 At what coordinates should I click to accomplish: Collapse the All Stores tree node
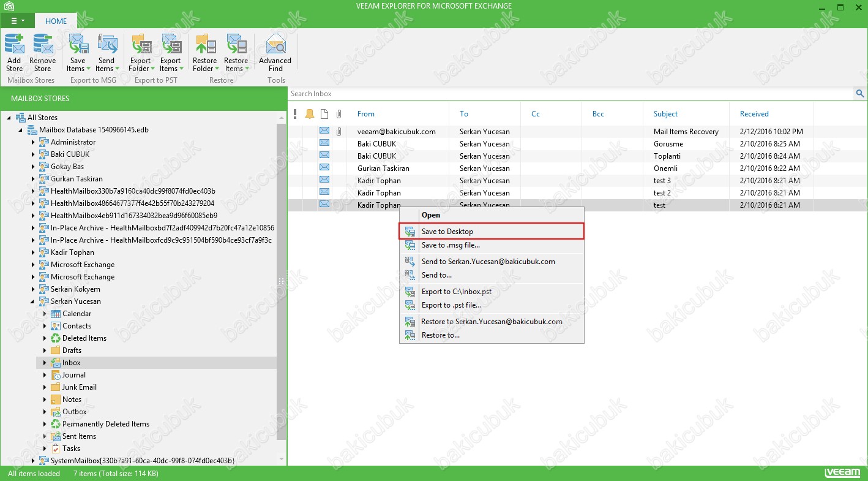(x=9, y=118)
